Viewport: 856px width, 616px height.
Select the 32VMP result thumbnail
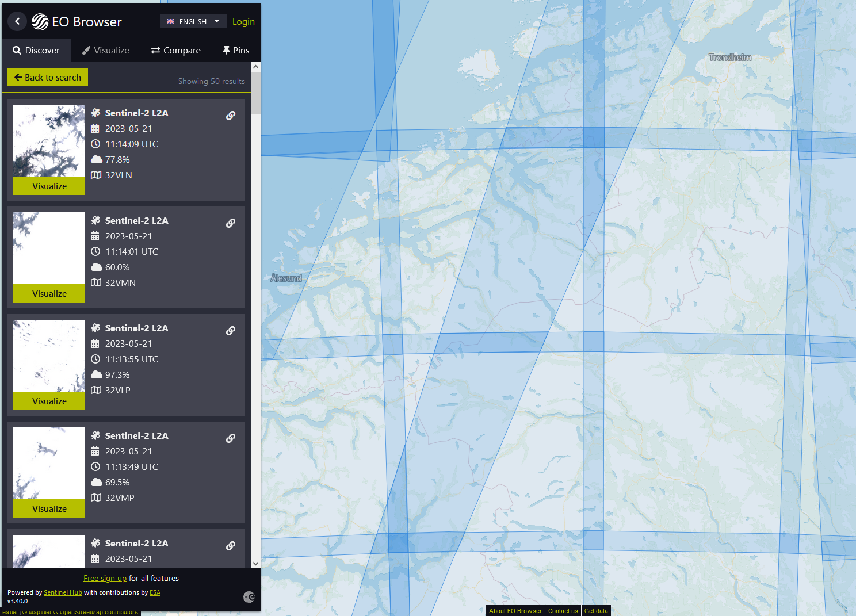tap(49, 463)
